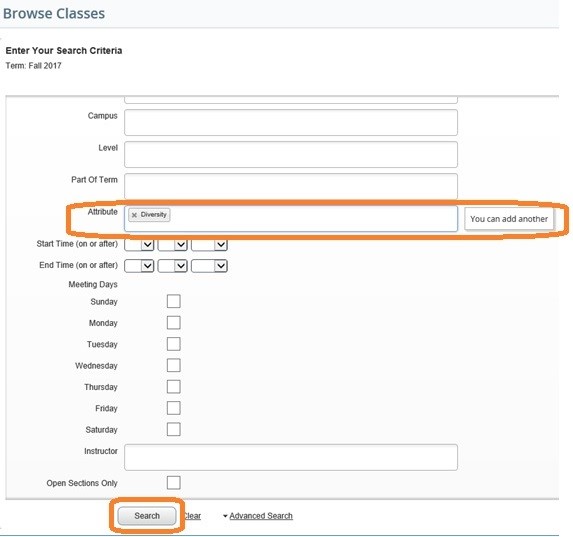
Task: Open the End Time AM/PM dropdown
Action: (209, 266)
